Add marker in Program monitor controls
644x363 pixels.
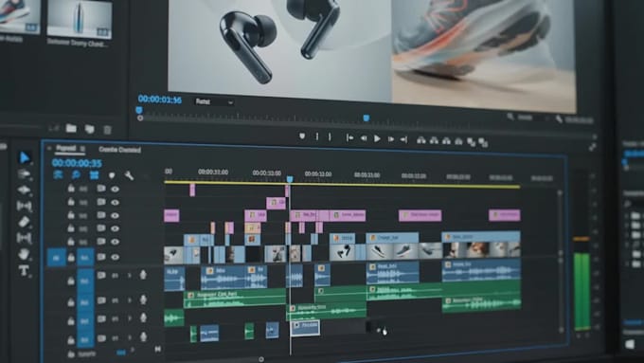point(302,136)
